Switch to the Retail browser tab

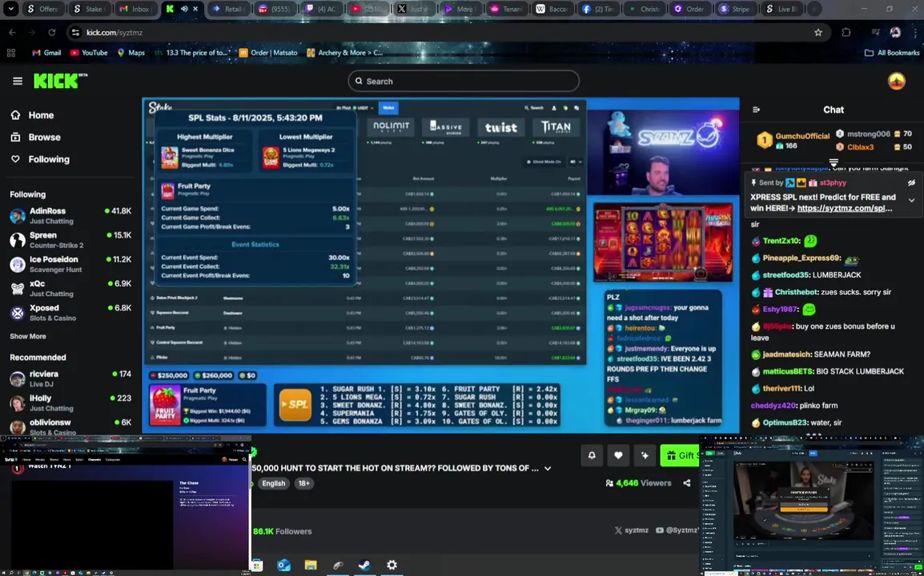click(229, 9)
